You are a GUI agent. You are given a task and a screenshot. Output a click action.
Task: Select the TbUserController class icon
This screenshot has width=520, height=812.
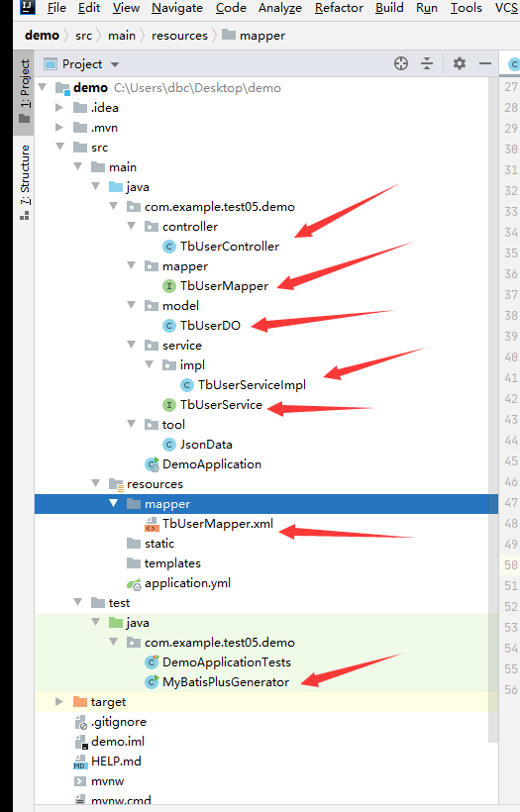169,247
